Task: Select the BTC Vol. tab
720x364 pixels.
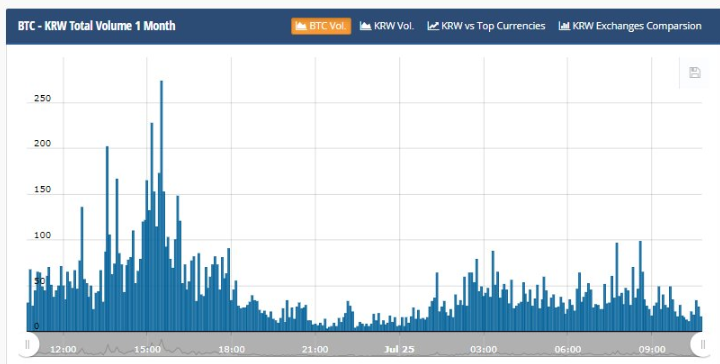Action: tap(321, 26)
